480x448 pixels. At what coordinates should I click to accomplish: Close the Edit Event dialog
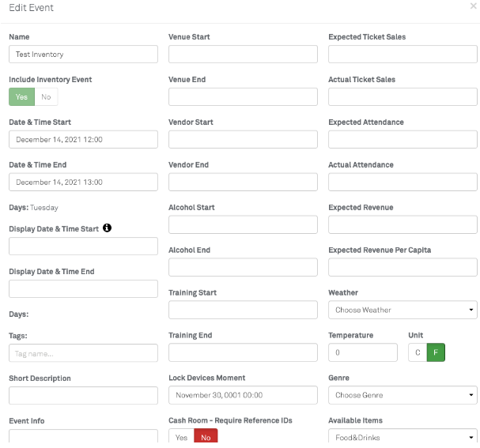[473, 6]
